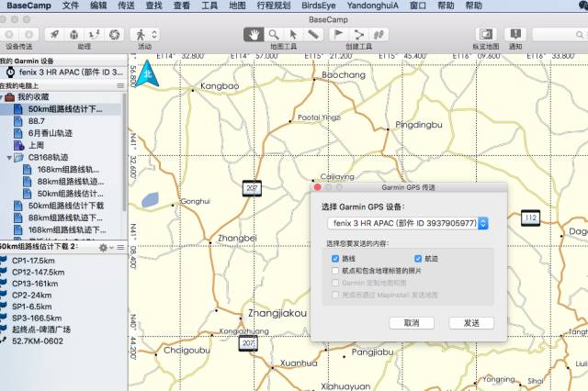
Task: Open the overview map toolbar icon
Action: 486,35
